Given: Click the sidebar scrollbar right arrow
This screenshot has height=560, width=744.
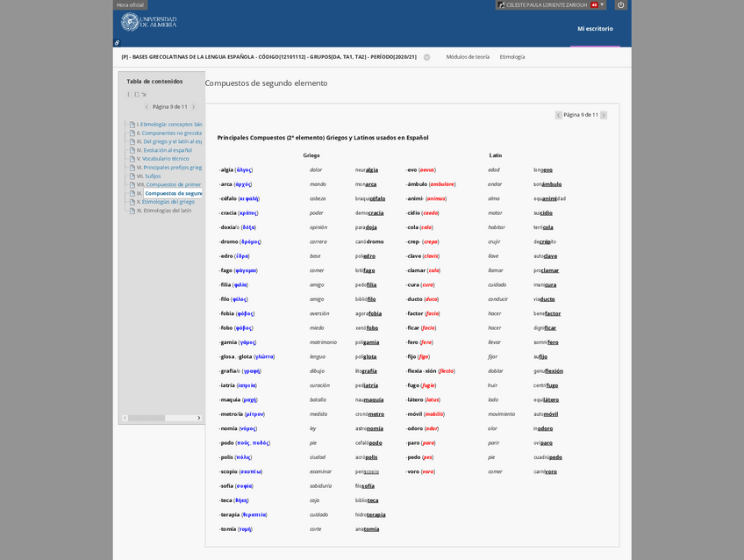Looking at the screenshot, I should pos(199,418).
